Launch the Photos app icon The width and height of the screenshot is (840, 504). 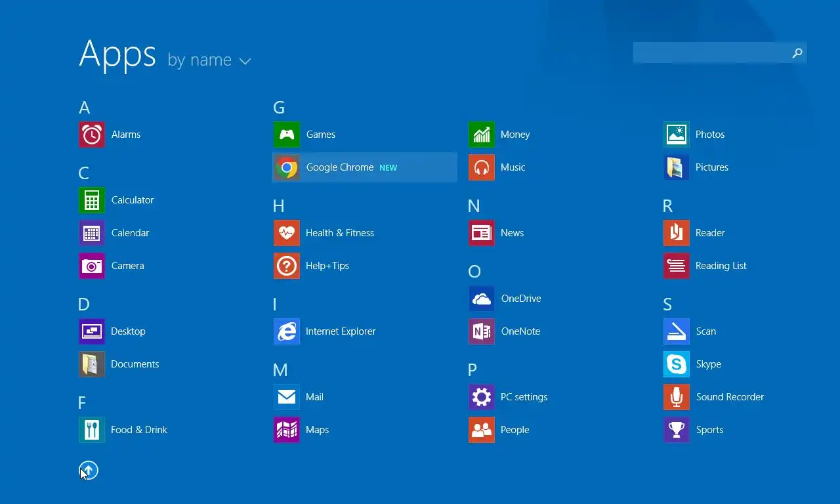pos(677,135)
